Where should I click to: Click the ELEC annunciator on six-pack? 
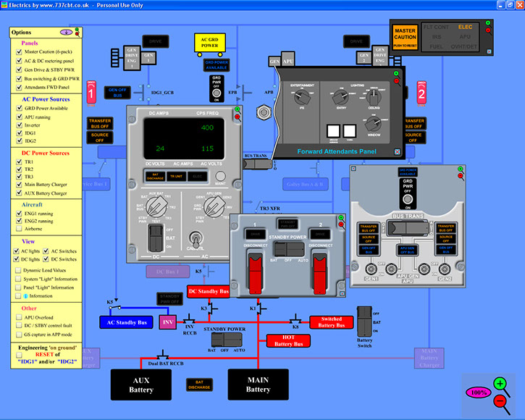click(464, 27)
